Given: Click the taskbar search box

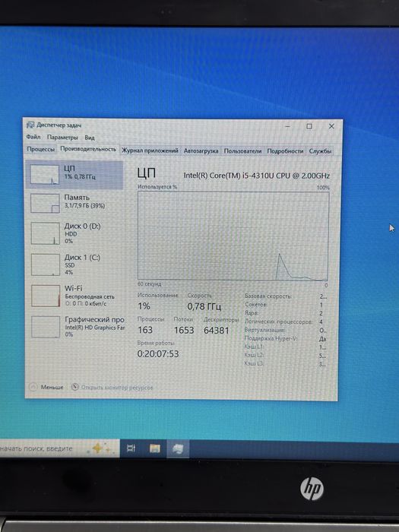Looking at the screenshot, I should [60, 448].
